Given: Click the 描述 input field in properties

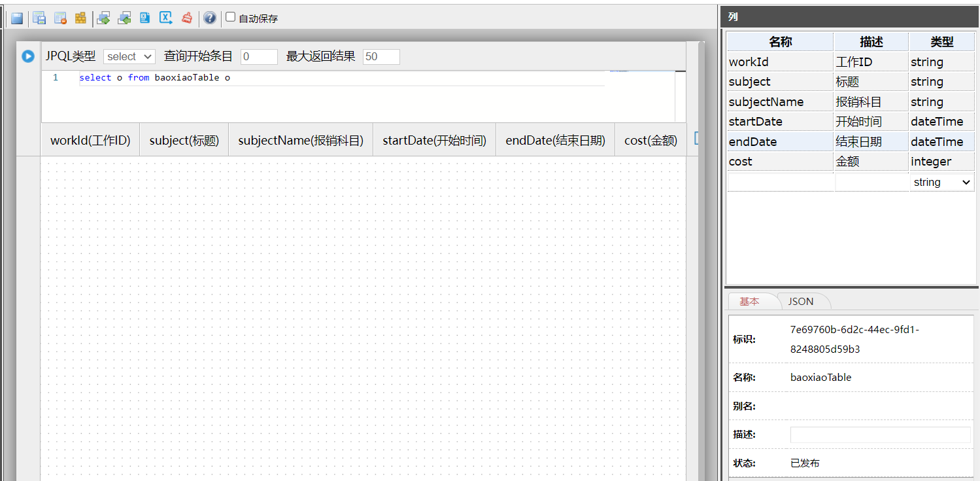Looking at the screenshot, I should [x=880, y=435].
